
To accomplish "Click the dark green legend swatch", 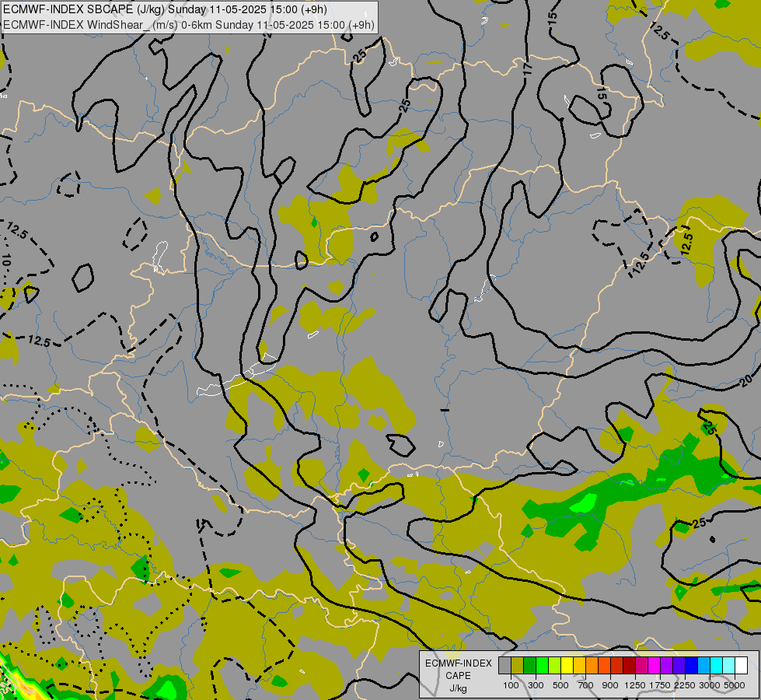I will [530, 665].
